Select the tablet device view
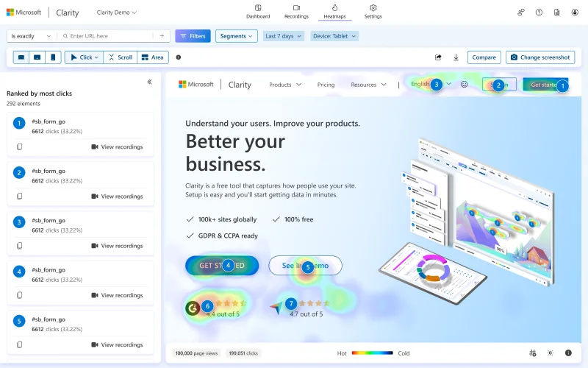 tap(37, 57)
